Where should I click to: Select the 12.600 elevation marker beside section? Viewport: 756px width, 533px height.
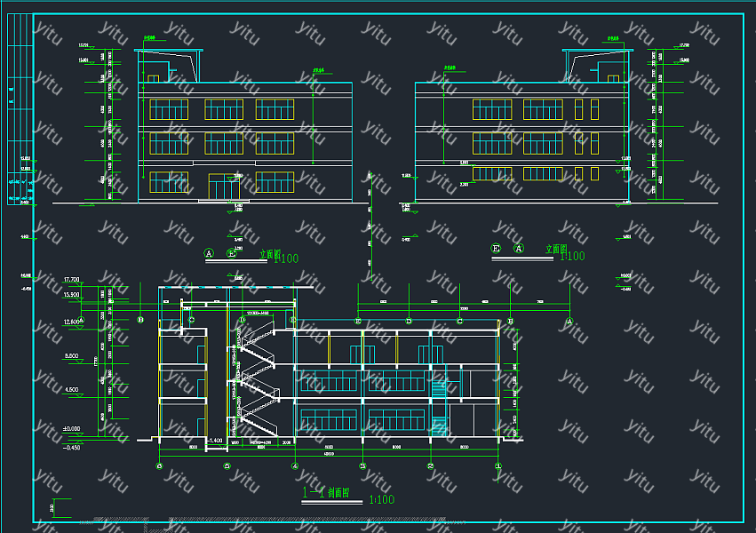[73, 322]
